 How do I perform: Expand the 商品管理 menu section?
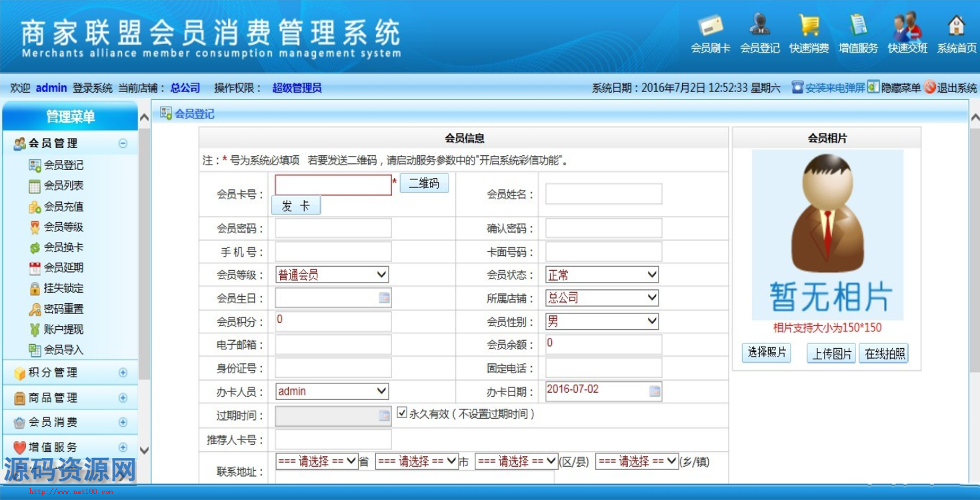click(x=123, y=397)
